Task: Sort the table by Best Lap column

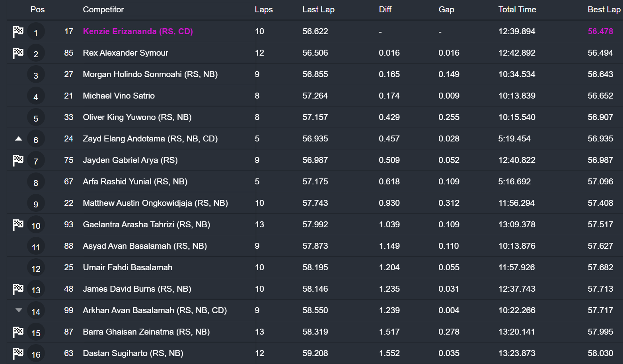Action: 604,10
